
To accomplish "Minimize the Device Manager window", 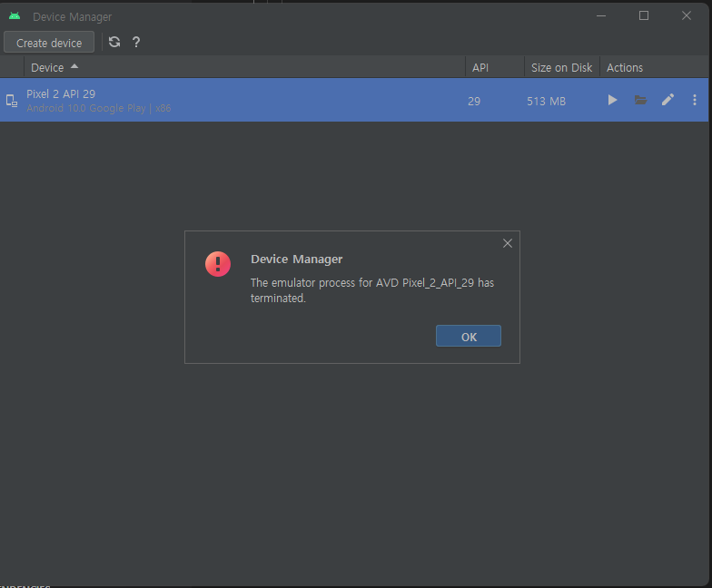I will pyautogui.click(x=601, y=16).
